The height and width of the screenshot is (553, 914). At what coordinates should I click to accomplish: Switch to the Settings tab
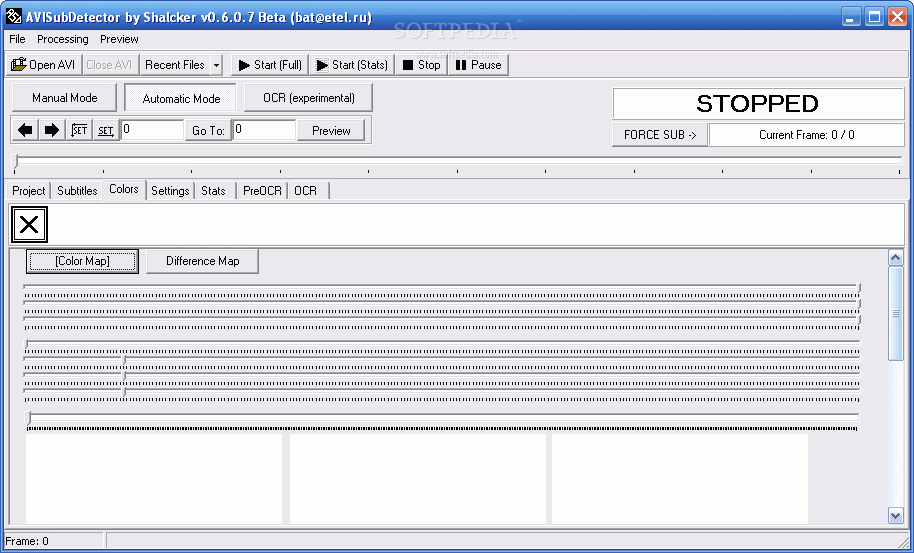pyautogui.click(x=170, y=191)
